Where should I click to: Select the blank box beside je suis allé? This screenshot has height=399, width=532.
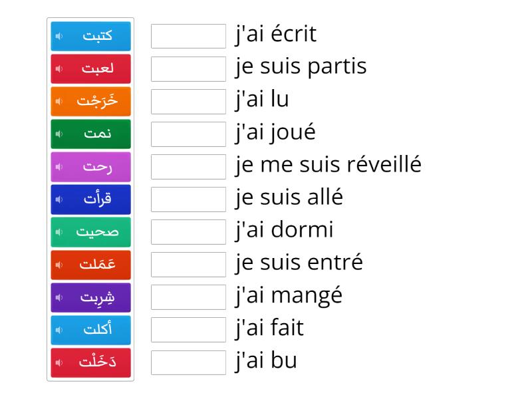coord(188,199)
